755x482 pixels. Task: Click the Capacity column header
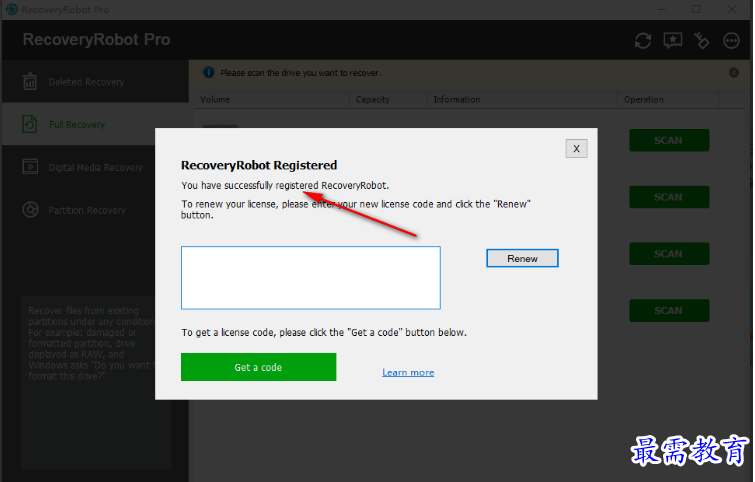point(388,99)
